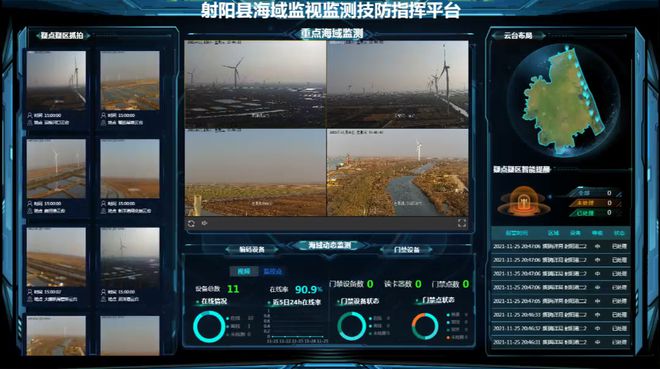Click the orange-teal 门禁点状态 donut chart

tap(425, 326)
